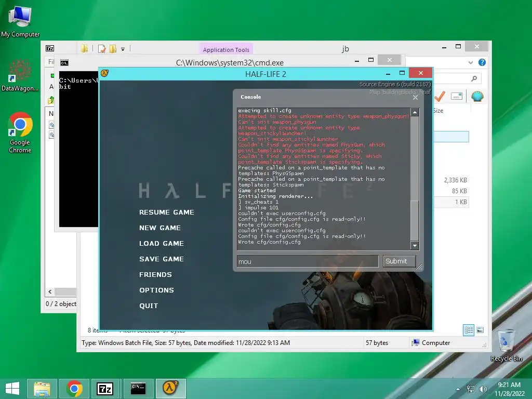This screenshot has width=532, height=399.
Task: Click the cmd.exe black terminal area
Action: 78,149
